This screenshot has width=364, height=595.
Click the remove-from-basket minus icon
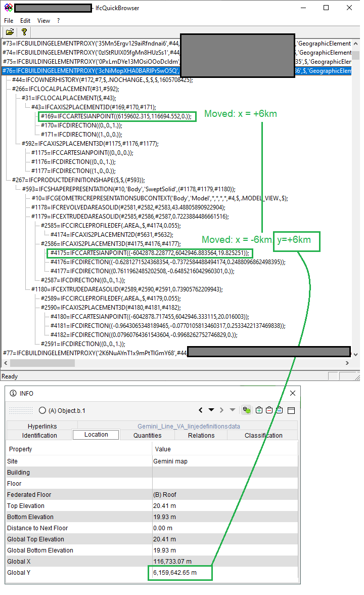[269, 410]
